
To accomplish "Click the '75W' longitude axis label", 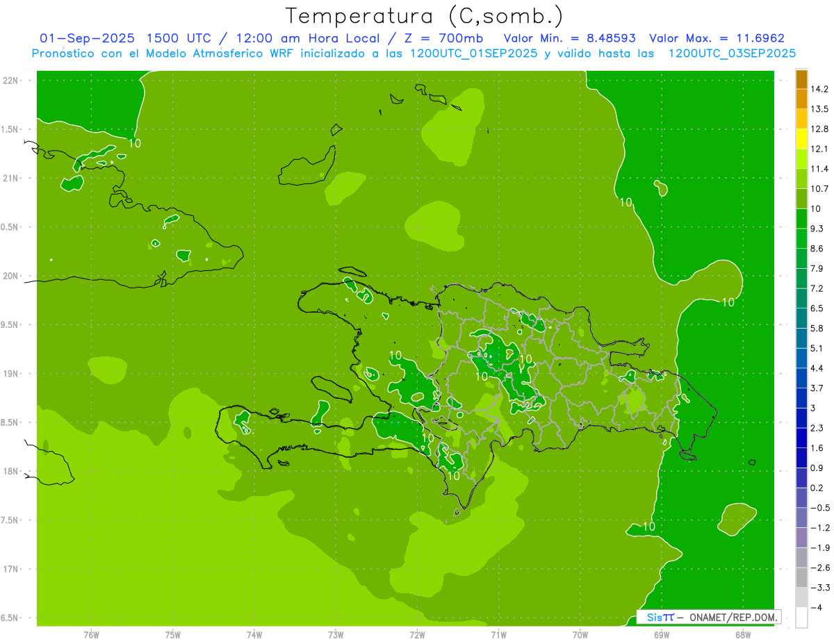I will pyautogui.click(x=172, y=635).
